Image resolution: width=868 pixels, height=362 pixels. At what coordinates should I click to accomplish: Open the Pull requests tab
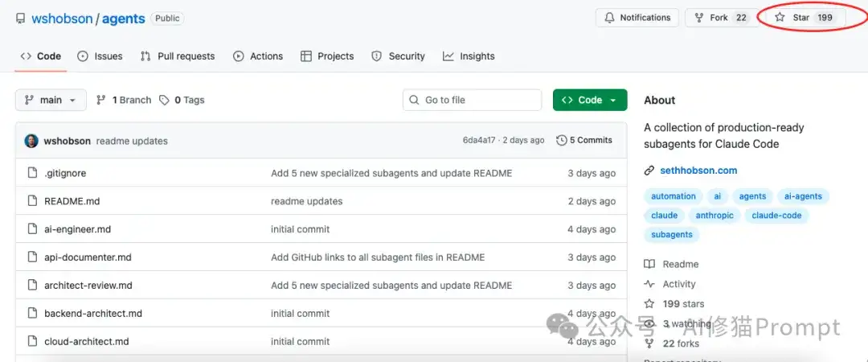pos(178,56)
